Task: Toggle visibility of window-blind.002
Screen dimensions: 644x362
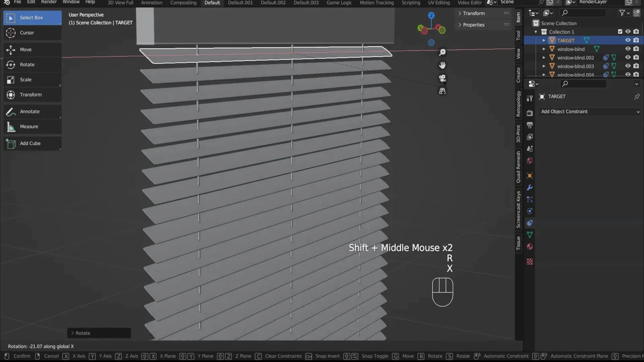Action: click(x=627, y=58)
